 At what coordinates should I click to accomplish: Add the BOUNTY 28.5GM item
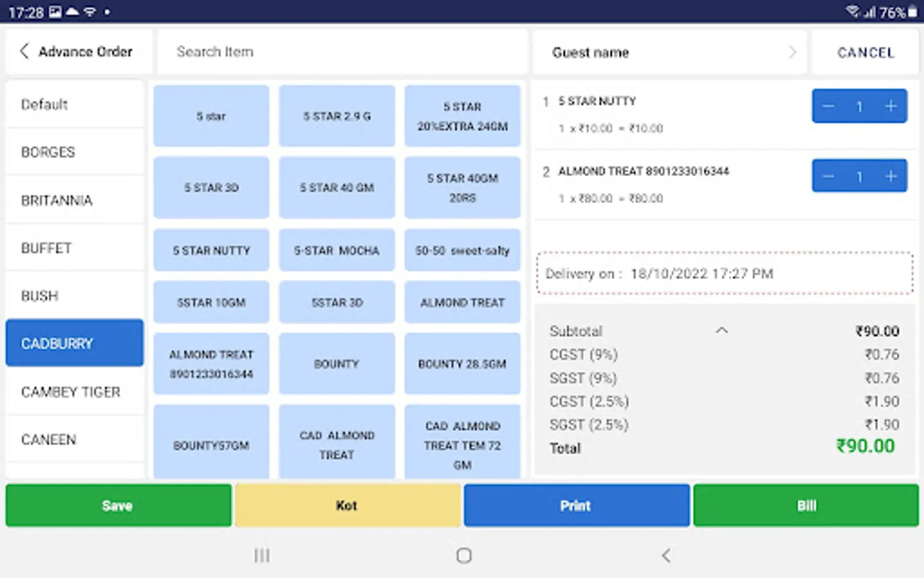click(463, 363)
